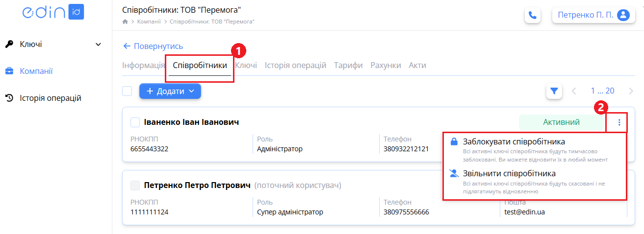The height and width of the screenshot is (234, 644).
Task: Switch to the Інформація tab
Action: 143,65
